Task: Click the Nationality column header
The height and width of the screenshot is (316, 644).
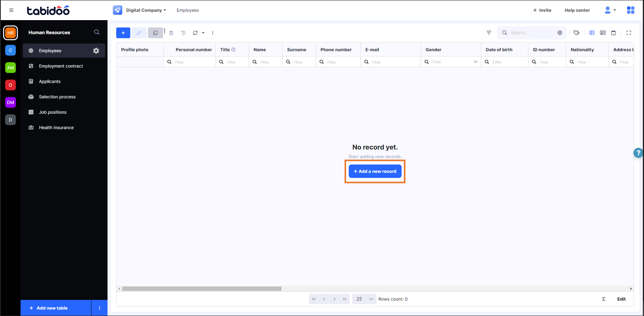Action: click(582, 50)
